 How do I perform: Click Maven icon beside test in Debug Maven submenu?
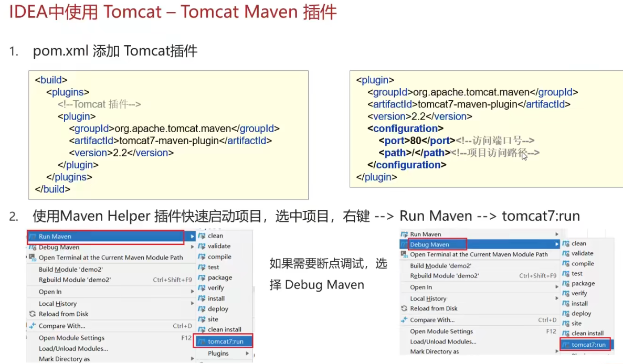tap(566, 273)
